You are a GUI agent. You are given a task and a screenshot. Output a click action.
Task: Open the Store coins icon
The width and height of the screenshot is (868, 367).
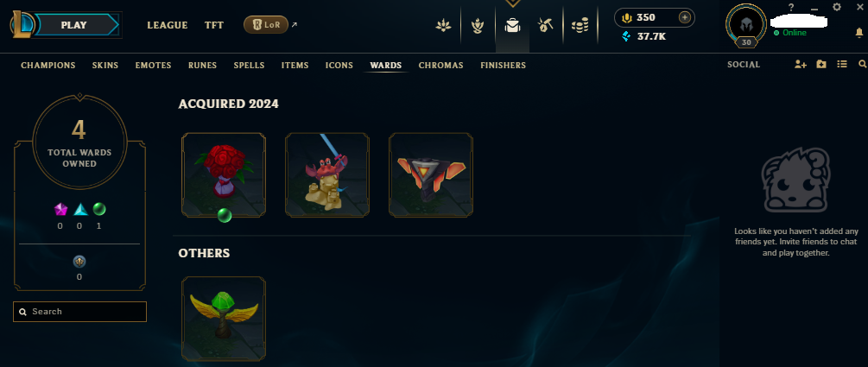coord(580,25)
